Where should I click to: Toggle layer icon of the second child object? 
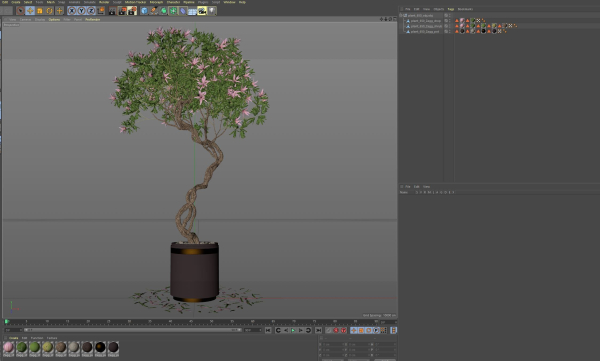click(446, 26)
